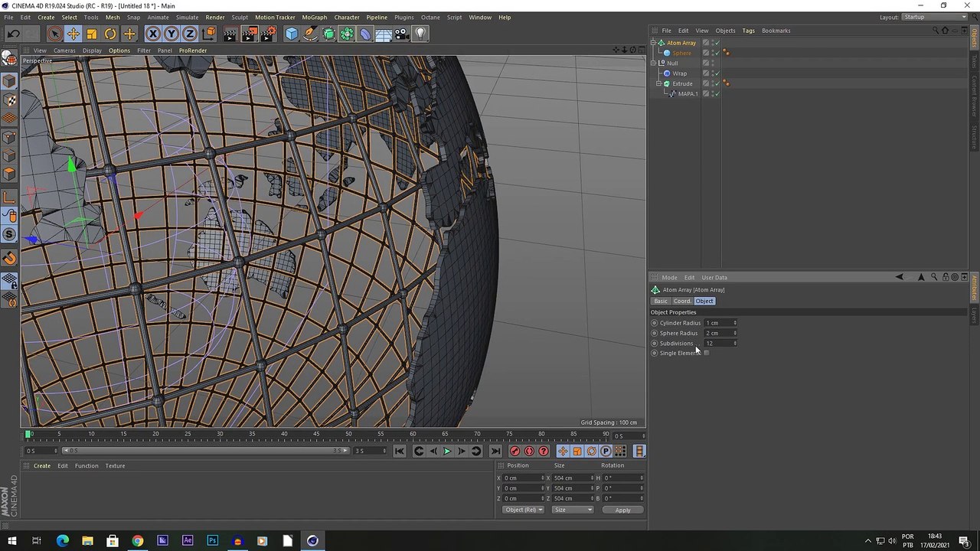This screenshot has height=551, width=980.
Task: Render to Picture Viewer
Action: click(x=249, y=34)
